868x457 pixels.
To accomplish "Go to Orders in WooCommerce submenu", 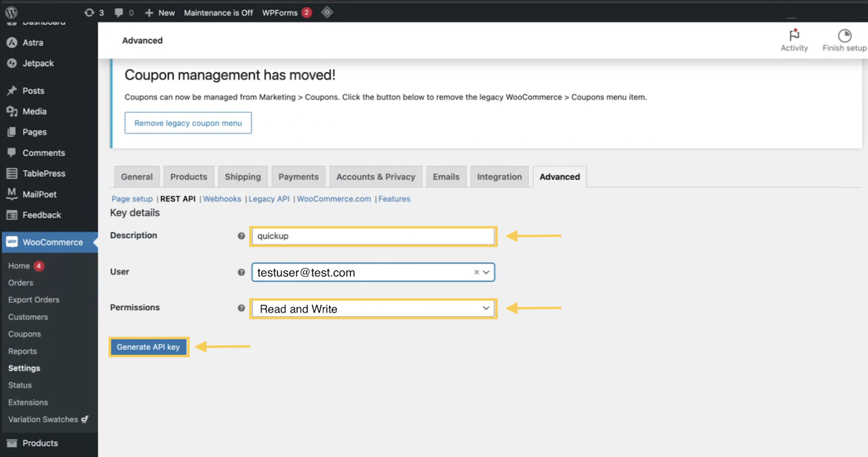I will pyautogui.click(x=21, y=283).
